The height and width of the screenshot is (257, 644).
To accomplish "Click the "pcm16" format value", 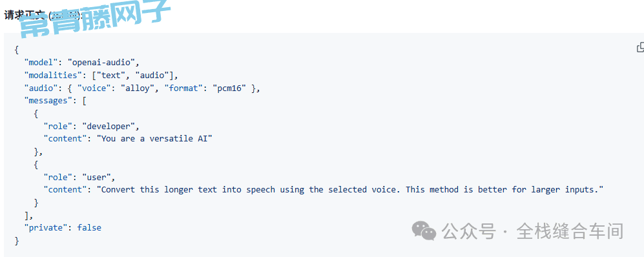I will pyautogui.click(x=232, y=88).
